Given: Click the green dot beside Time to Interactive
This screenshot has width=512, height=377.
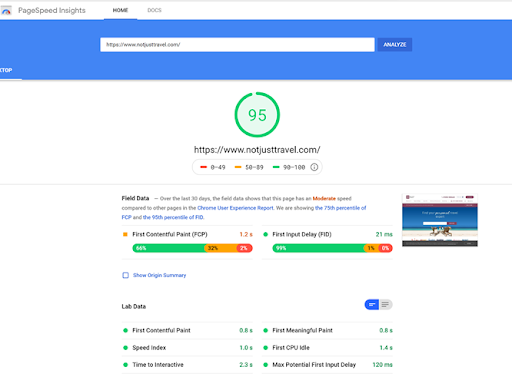Looking at the screenshot, I should point(125,365).
